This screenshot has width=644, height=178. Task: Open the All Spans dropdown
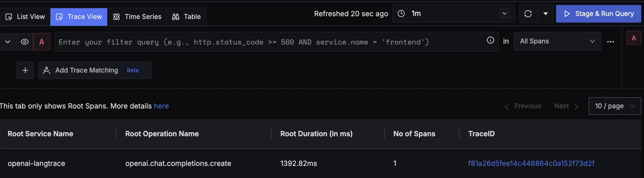tap(557, 41)
